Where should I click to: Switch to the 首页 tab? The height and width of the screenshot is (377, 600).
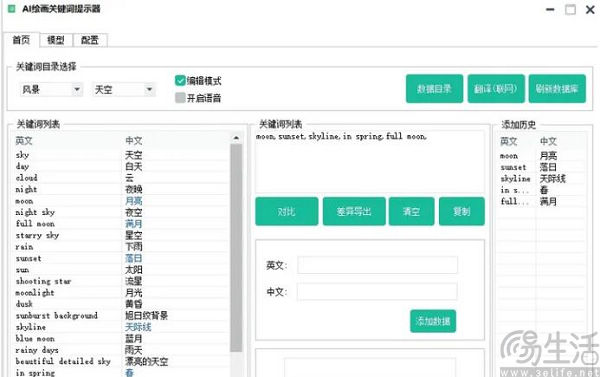pos(21,39)
